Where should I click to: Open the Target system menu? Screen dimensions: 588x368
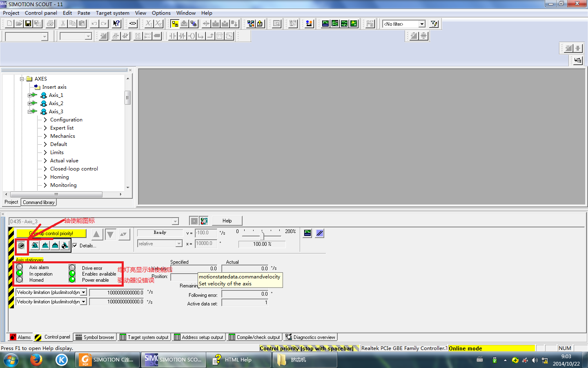(x=113, y=13)
